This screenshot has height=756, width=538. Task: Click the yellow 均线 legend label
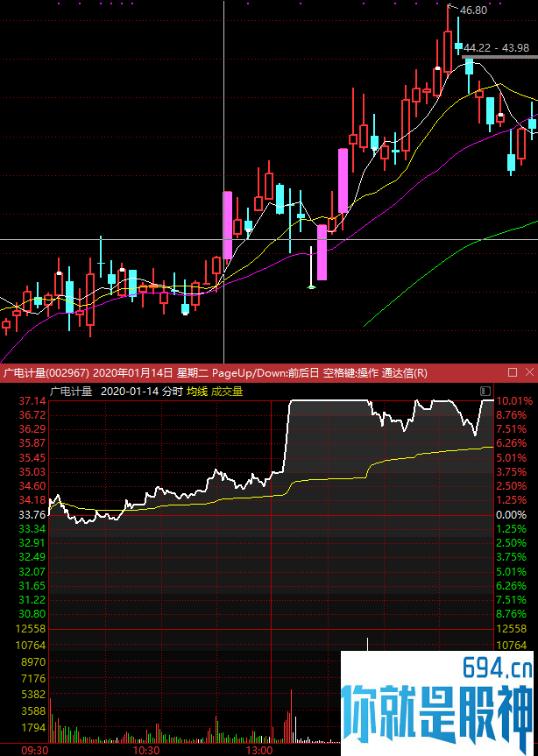click(197, 392)
